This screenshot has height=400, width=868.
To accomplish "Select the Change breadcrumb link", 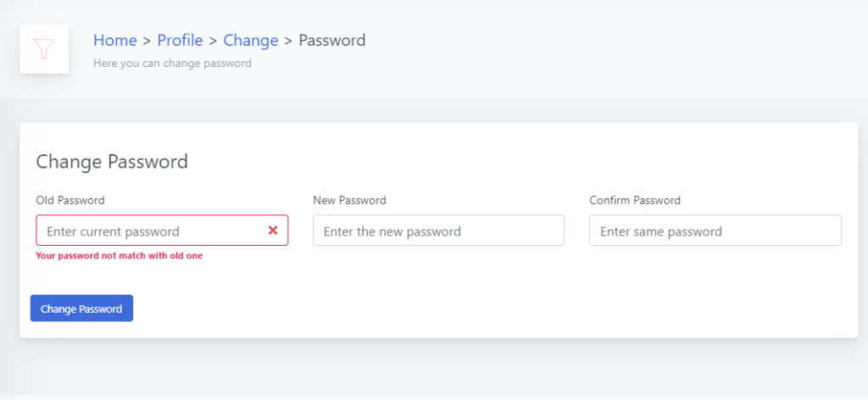I will click(x=251, y=41).
